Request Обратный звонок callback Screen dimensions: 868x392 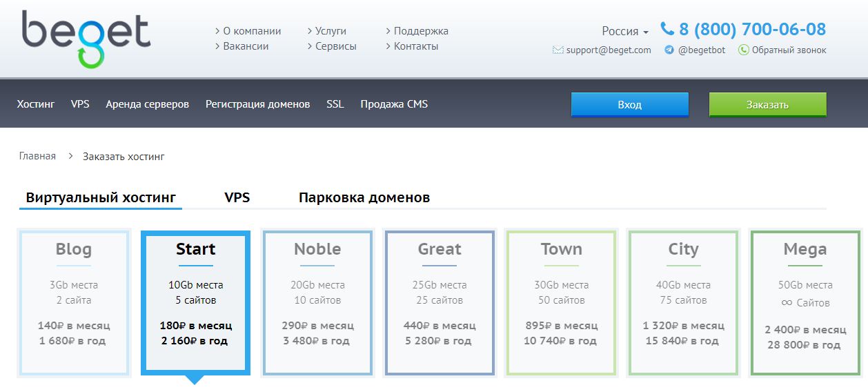click(x=789, y=50)
